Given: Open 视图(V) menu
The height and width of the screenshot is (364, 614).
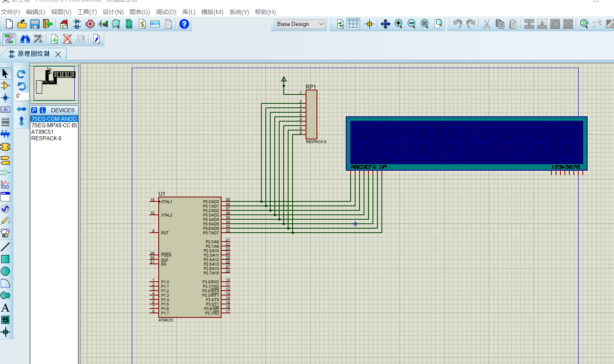Looking at the screenshot, I should 61,12.
